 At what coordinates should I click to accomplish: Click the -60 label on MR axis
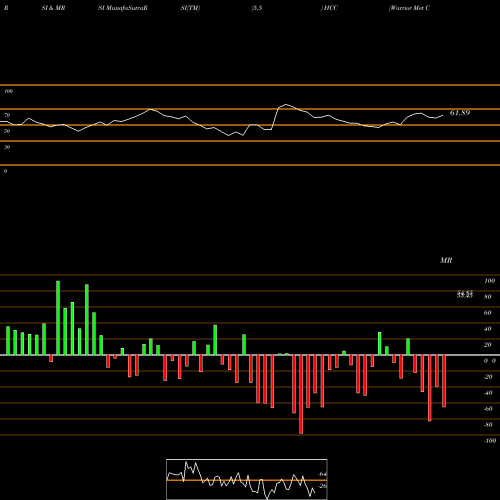(488, 409)
